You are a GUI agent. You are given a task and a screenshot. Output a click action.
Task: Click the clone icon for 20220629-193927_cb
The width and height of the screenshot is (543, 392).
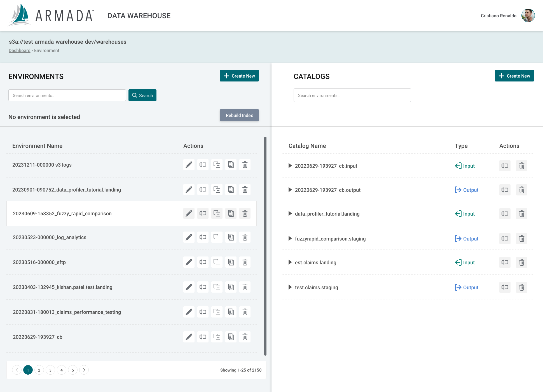point(216,337)
